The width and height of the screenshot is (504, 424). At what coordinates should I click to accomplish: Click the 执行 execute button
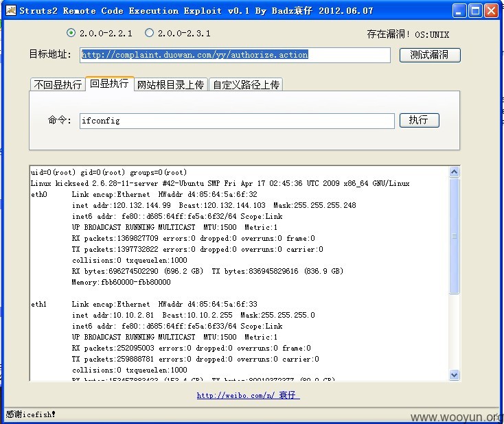(419, 120)
